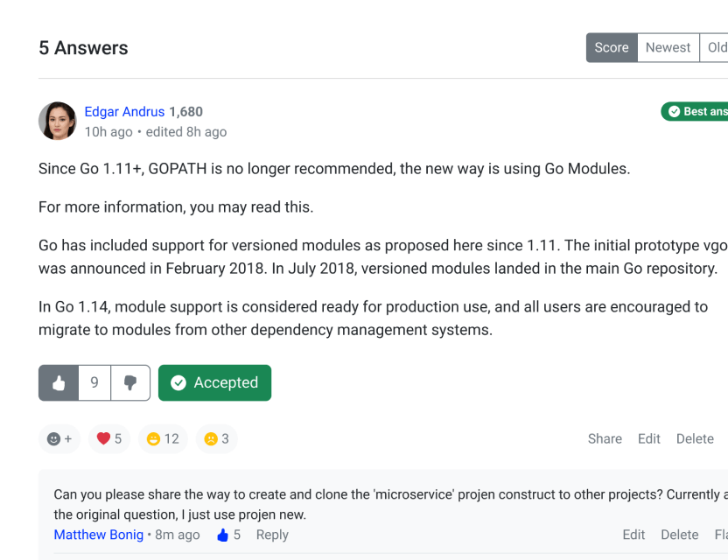The width and height of the screenshot is (728, 560).
Task: Toggle the Accepted answer button
Action: [214, 383]
